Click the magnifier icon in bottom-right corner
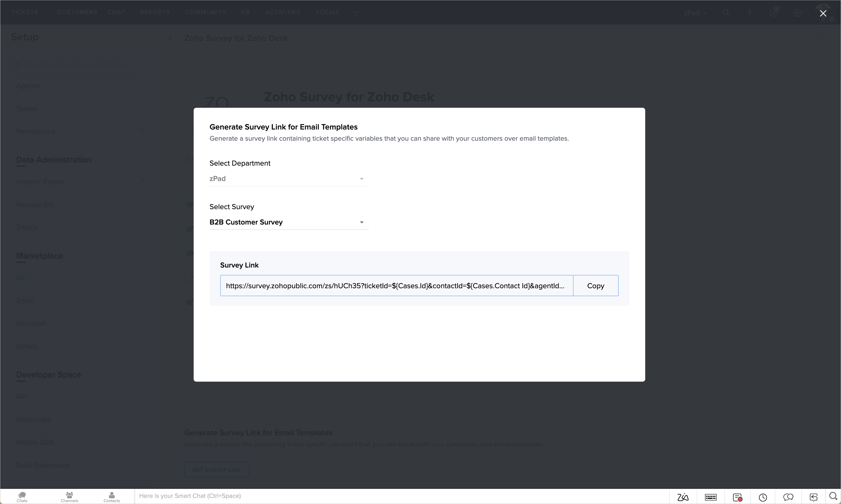Image resolution: width=841 pixels, height=504 pixels. click(x=833, y=496)
